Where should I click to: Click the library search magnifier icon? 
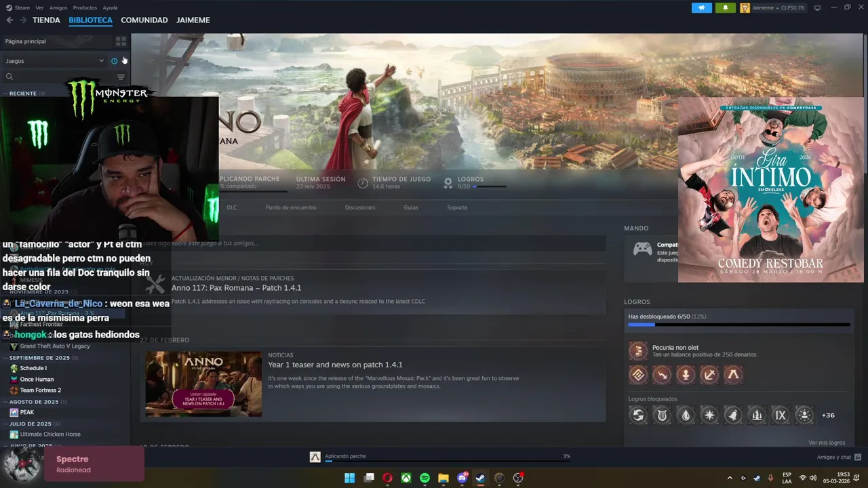[x=9, y=77]
